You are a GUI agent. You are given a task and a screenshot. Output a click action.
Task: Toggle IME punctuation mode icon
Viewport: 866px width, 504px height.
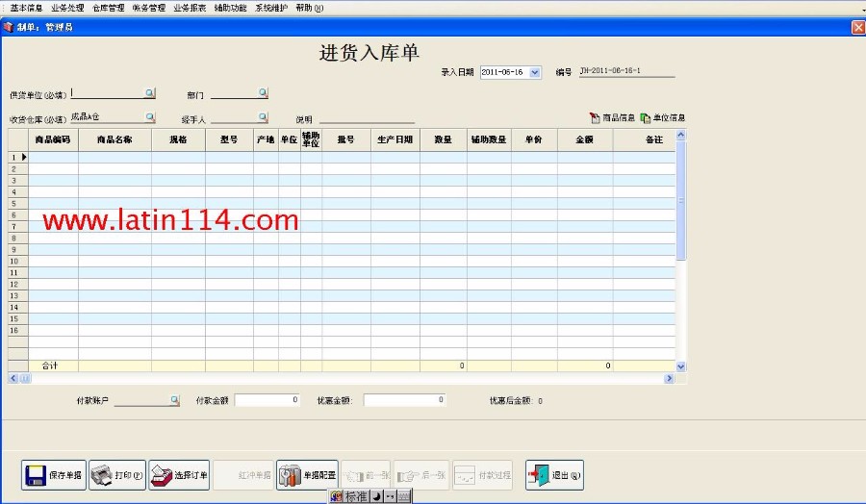[x=390, y=496]
